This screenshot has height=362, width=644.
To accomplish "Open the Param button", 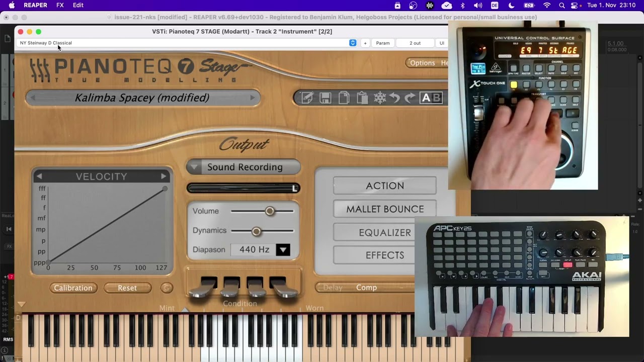I will [383, 43].
